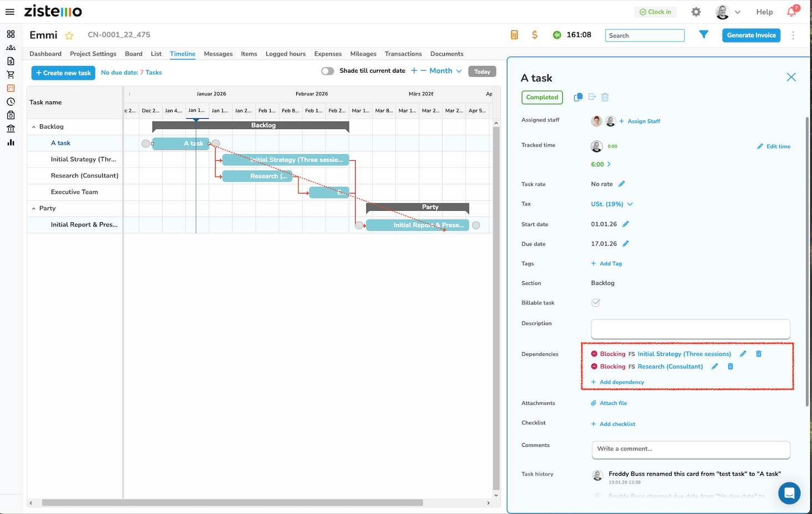Delete the task using trash icon

pos(605,97)
